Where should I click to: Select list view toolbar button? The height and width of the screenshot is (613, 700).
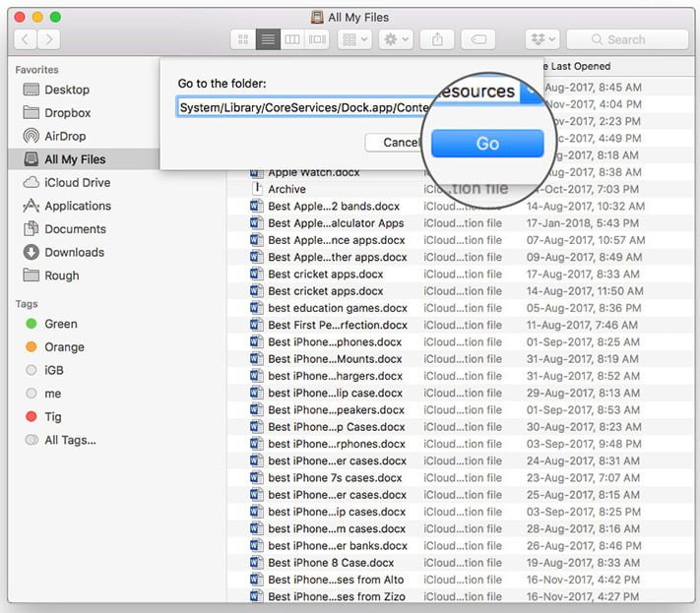click(x=268, y=39)
